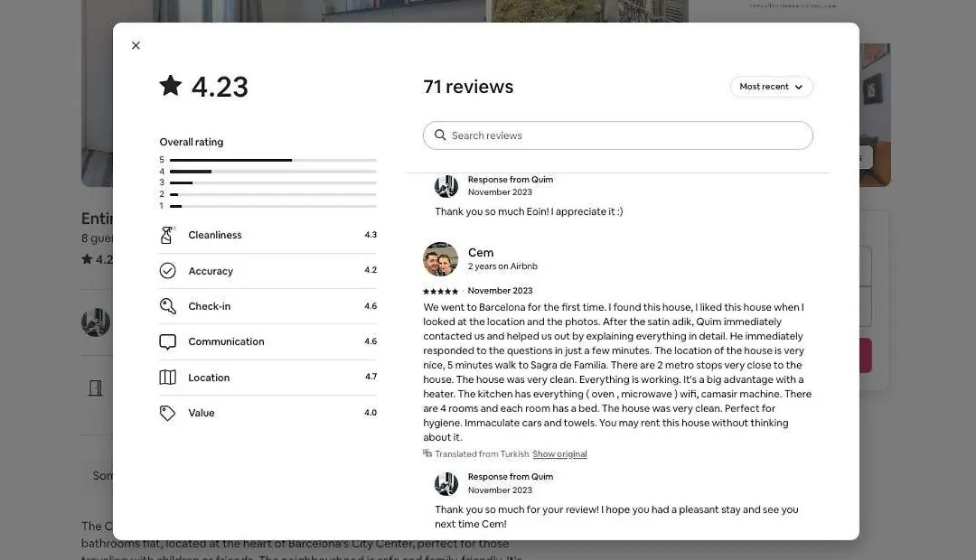Click the big star beside 4.23

pos(171,85)
